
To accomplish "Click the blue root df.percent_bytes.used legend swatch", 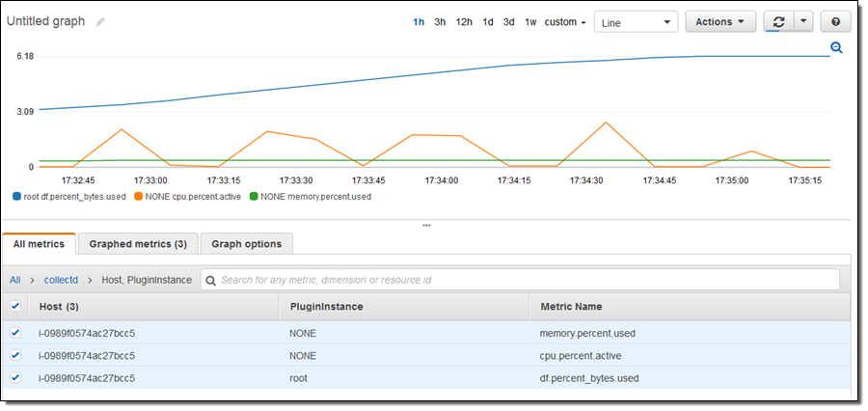I will 17,197.
